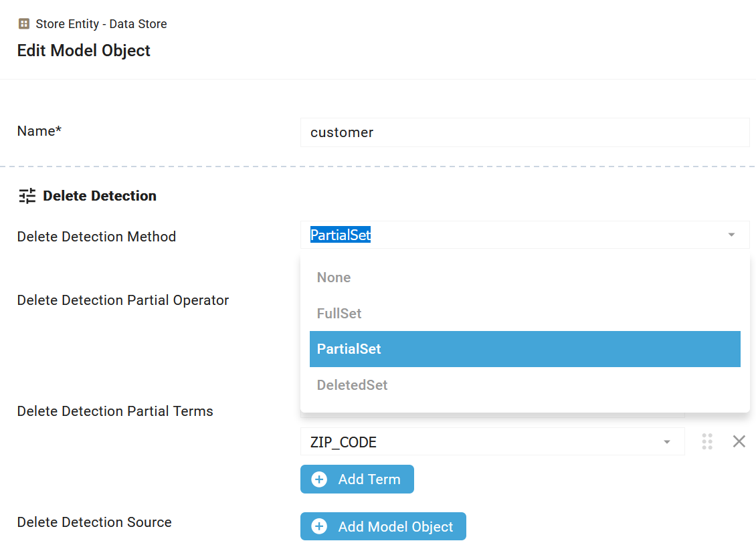Click the Name* field label
756x547 pixels.
(x=39, y=131)
